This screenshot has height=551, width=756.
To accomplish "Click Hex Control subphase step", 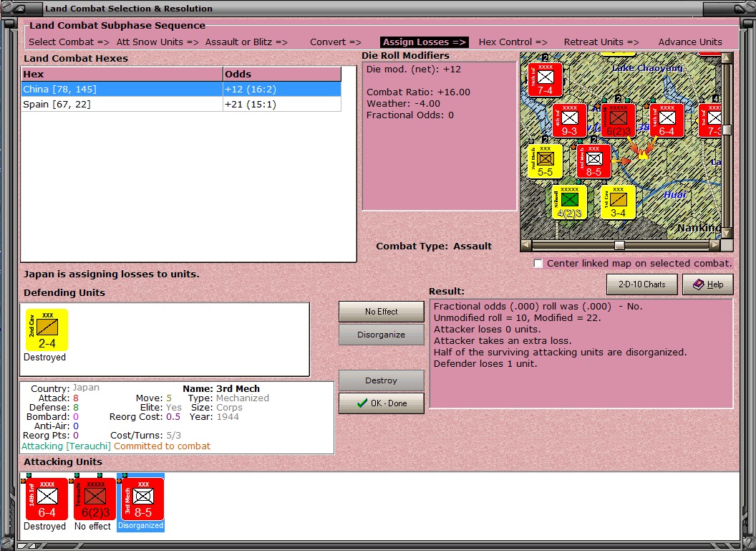I will 513,42.
